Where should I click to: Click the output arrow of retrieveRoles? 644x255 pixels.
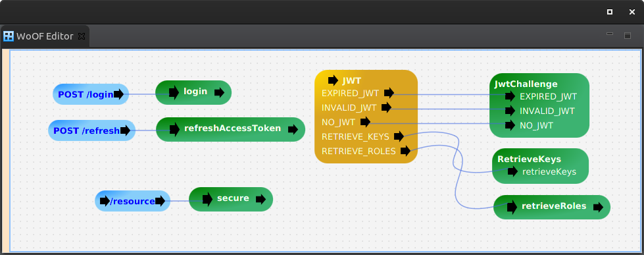[x=599, y=208]
